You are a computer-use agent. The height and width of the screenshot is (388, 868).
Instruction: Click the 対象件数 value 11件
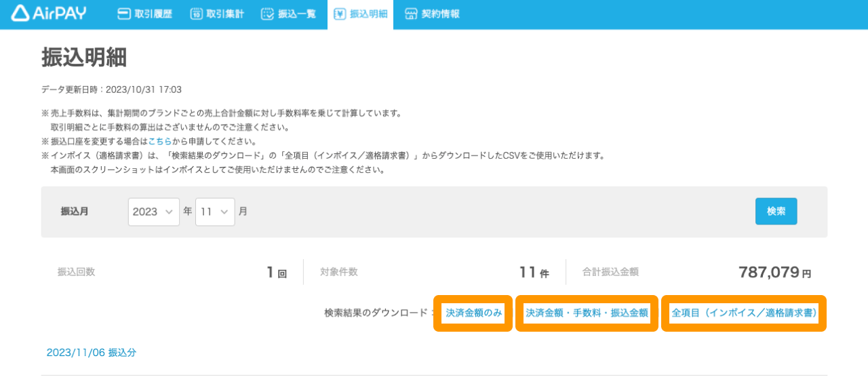click(534, 273)
